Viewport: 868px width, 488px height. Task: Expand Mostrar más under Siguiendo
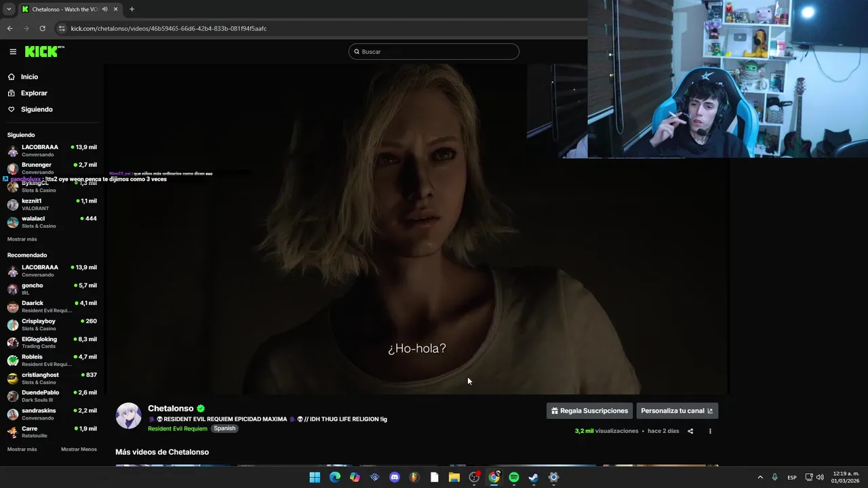pyautogui.click(x=22, y=239)
